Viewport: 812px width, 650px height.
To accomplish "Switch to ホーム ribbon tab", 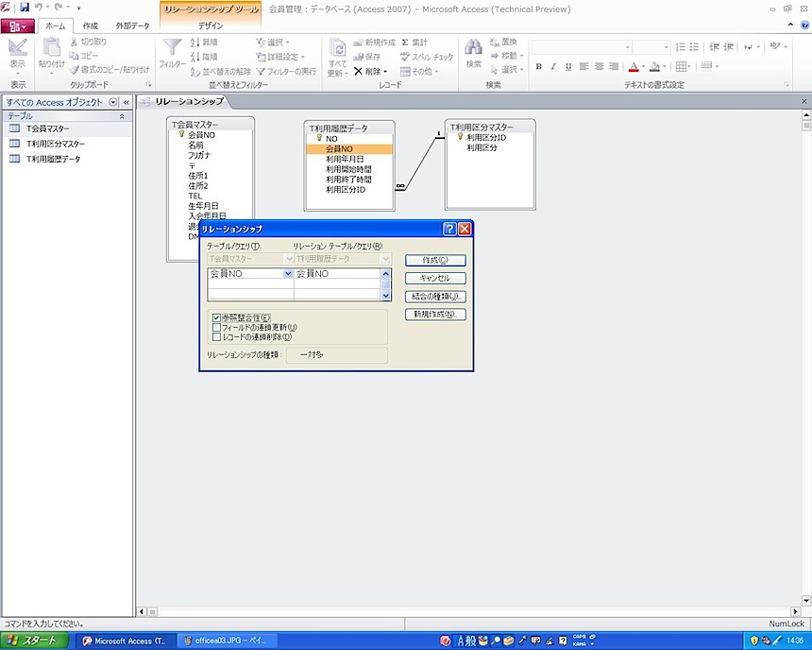I will point(55,26).
